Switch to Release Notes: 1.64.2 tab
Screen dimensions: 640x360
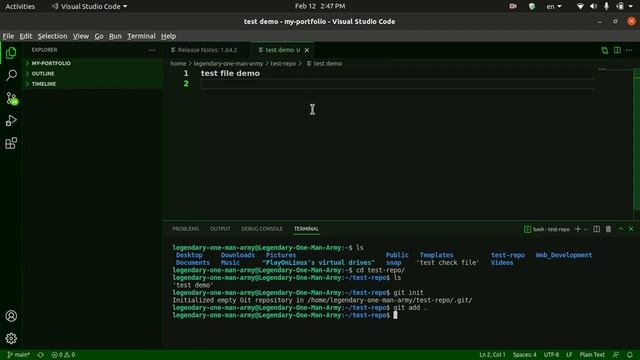click(207, 50)
